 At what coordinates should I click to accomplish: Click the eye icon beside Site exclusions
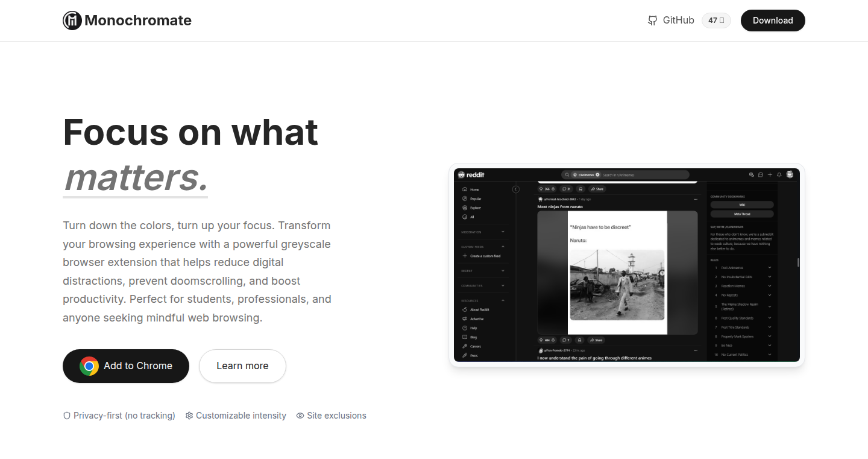[x=300, y=416]
